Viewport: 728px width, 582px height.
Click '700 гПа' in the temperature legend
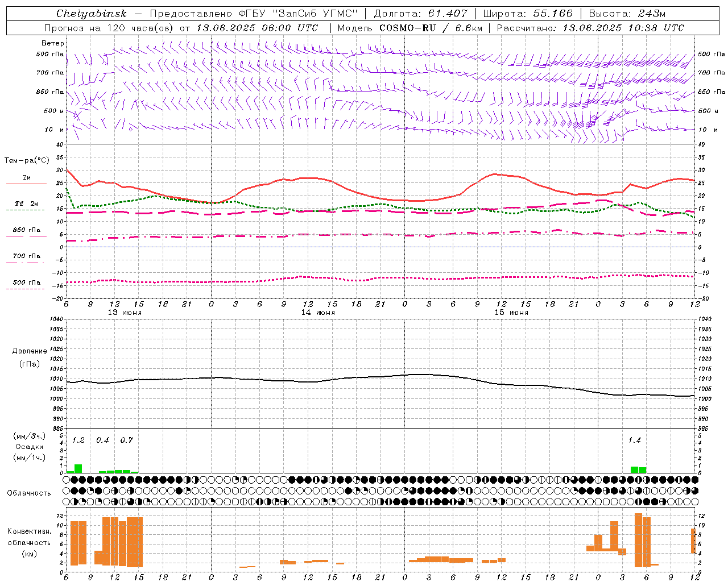(27, 256)
